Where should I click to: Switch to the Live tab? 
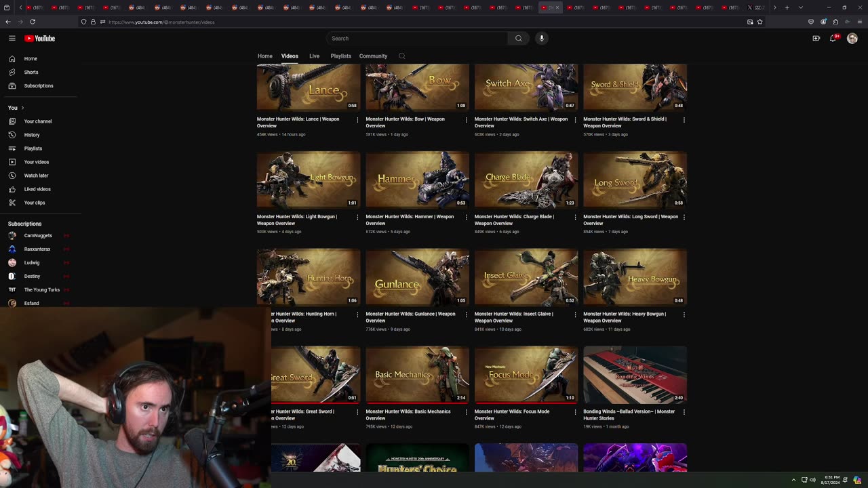(x=315, y=56)
